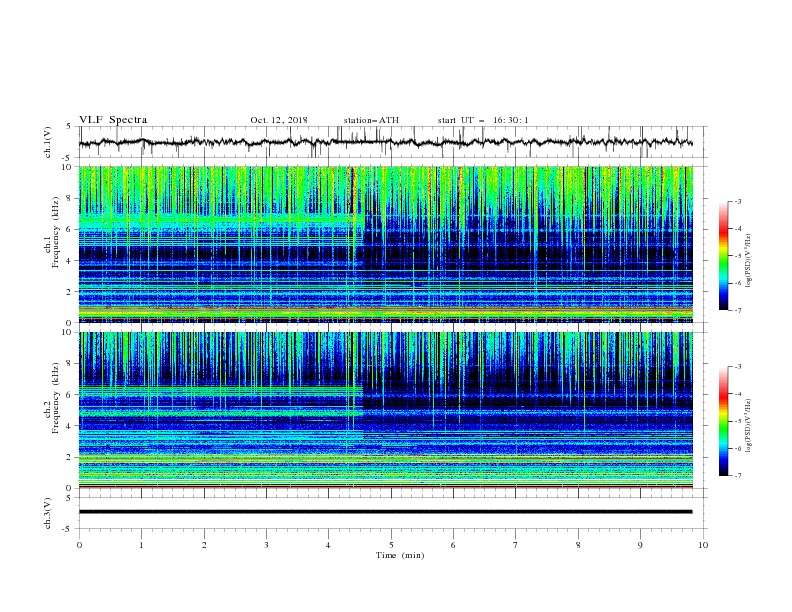Click the "ch.1(V)" waveform axis label
The width and height of the screenshot is (792, 612).
pyautogui.click(x=48, y=142)
